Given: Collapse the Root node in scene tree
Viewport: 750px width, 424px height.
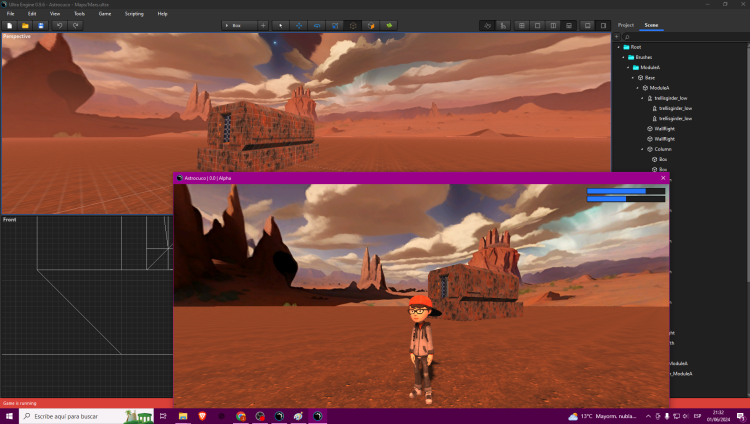Looking at the screenshot, I should (x=620, y=47).
